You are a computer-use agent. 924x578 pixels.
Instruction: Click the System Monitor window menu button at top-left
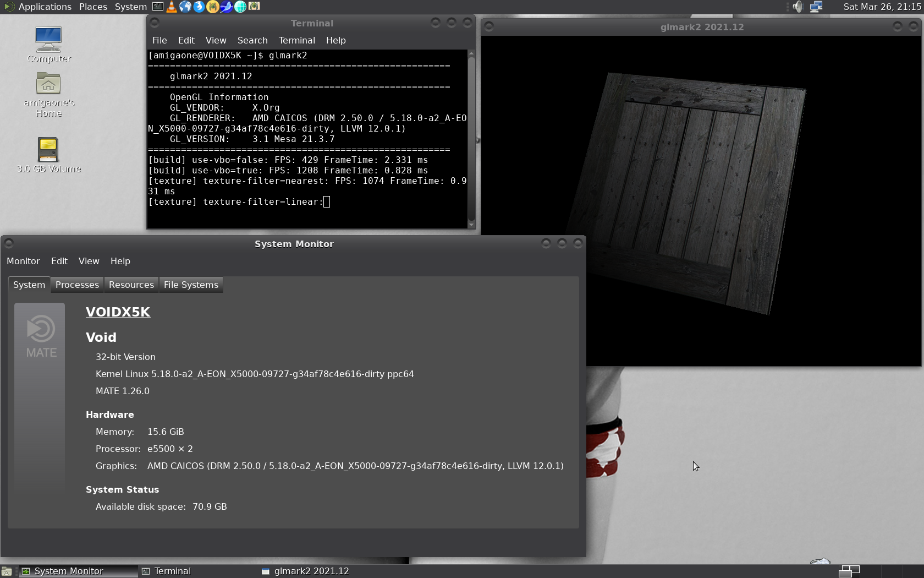[x=9, y=243]
